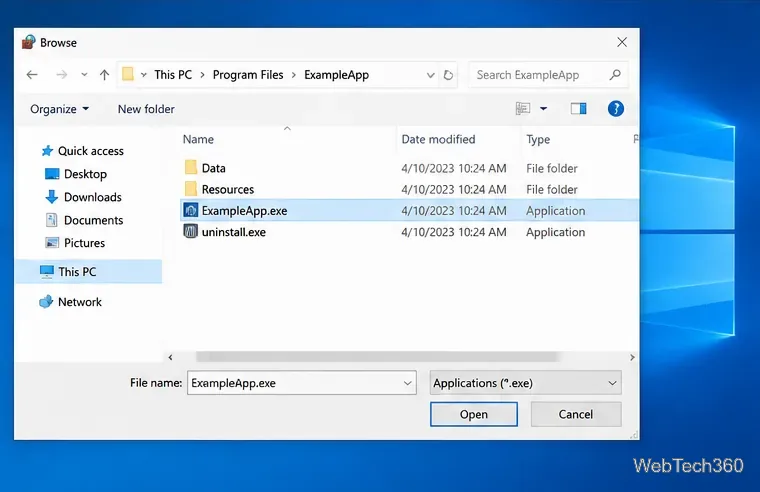Viewport: 760px width, 492px height.
Task: Click uninstall.exe's Application type cell
Action: [555, 232]
